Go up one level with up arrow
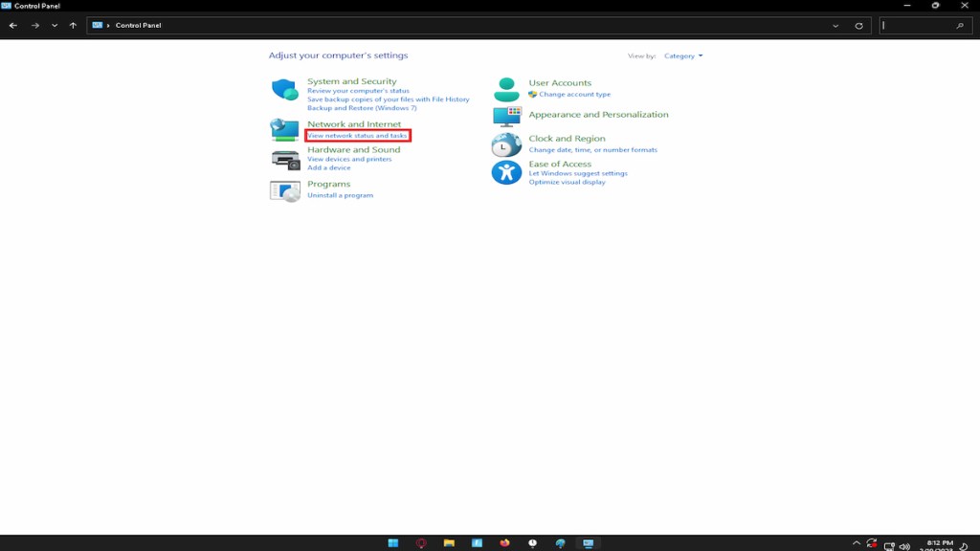 [73, 26]
